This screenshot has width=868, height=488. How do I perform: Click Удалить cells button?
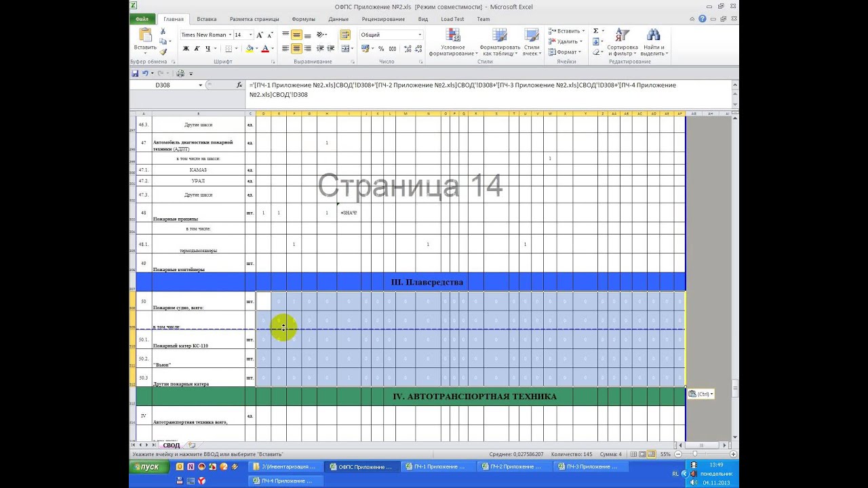pyautogui.click(x=565, y=41)
